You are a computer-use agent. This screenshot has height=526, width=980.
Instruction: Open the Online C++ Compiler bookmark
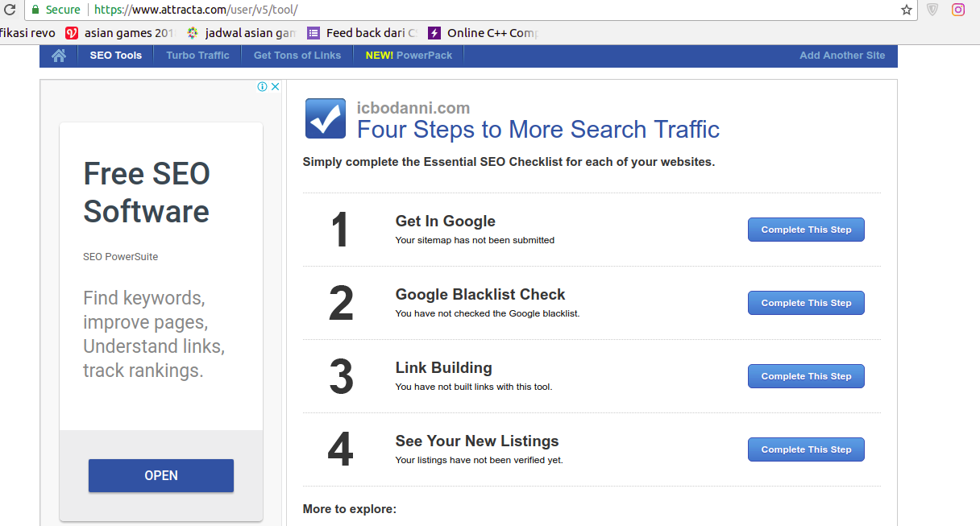point(483,33)
